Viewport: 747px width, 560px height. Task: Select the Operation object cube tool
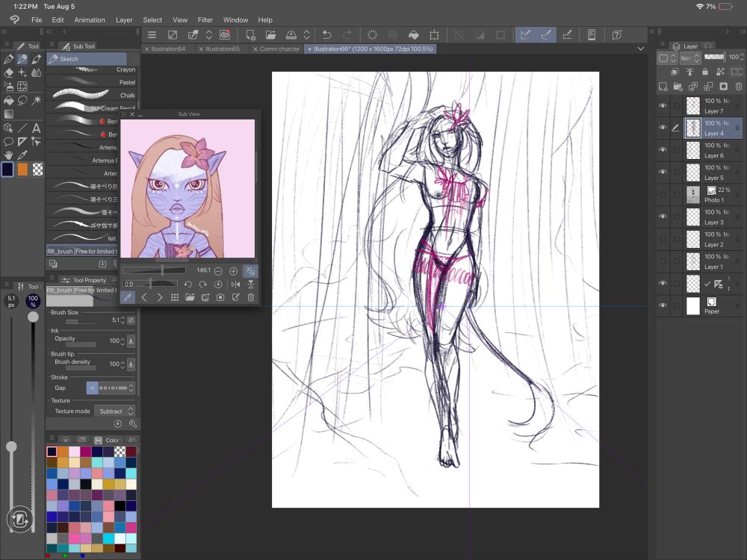(8, 128)
